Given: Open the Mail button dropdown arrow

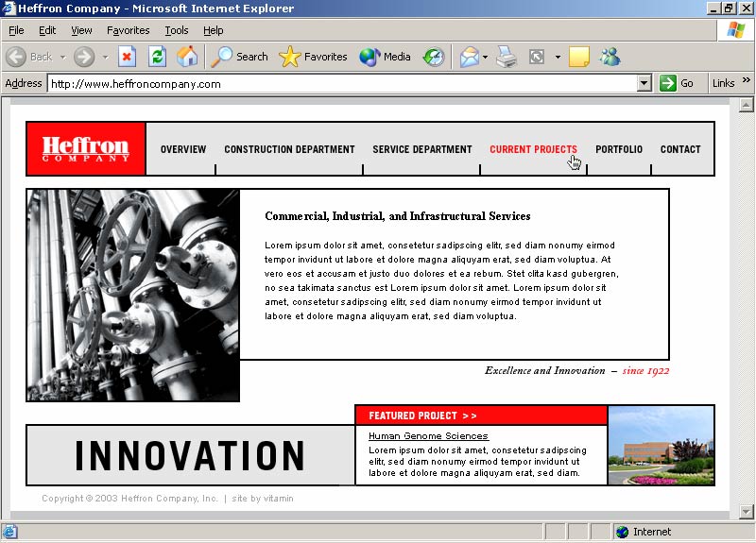Looking at the screenshot, I should (x=486, y=57).
